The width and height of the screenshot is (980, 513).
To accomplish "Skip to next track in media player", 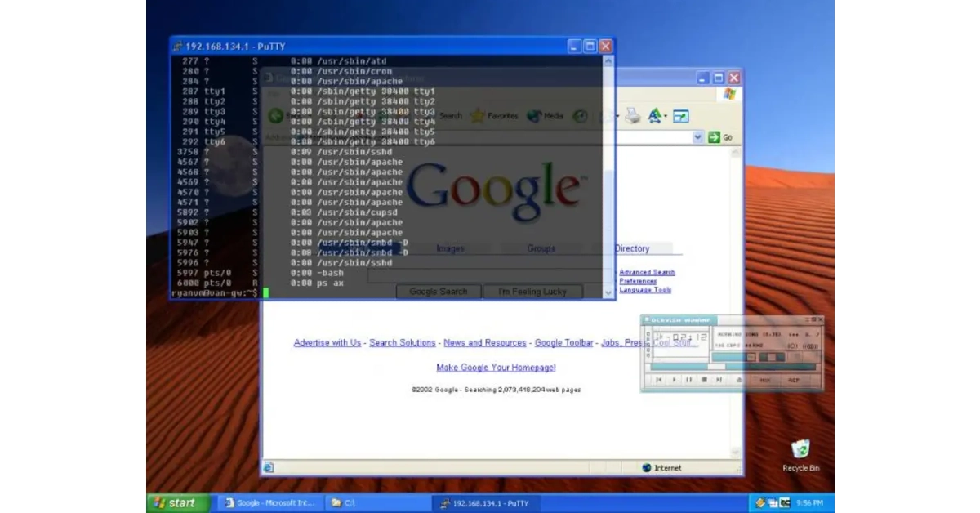I will [x=719, y=380].
